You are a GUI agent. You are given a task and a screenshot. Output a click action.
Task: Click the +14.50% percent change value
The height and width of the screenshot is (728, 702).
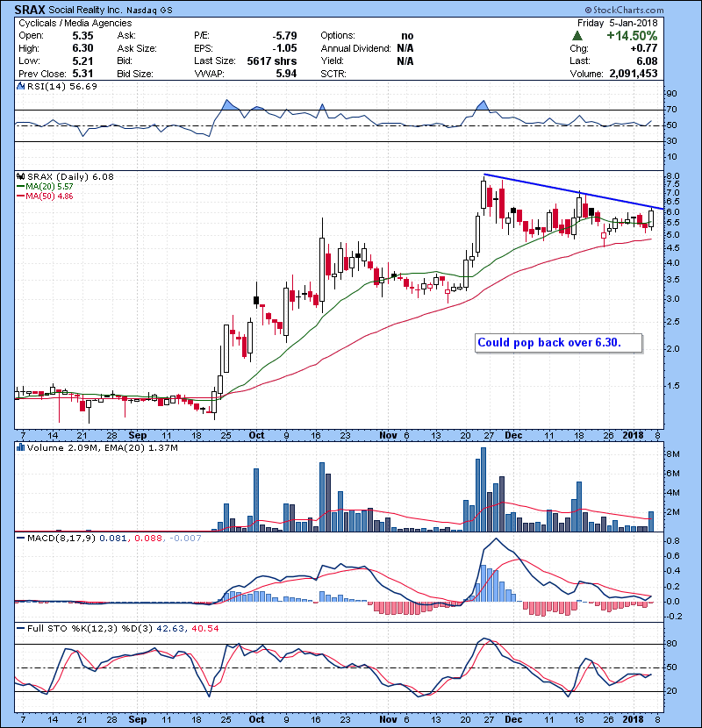coord(632,36)
